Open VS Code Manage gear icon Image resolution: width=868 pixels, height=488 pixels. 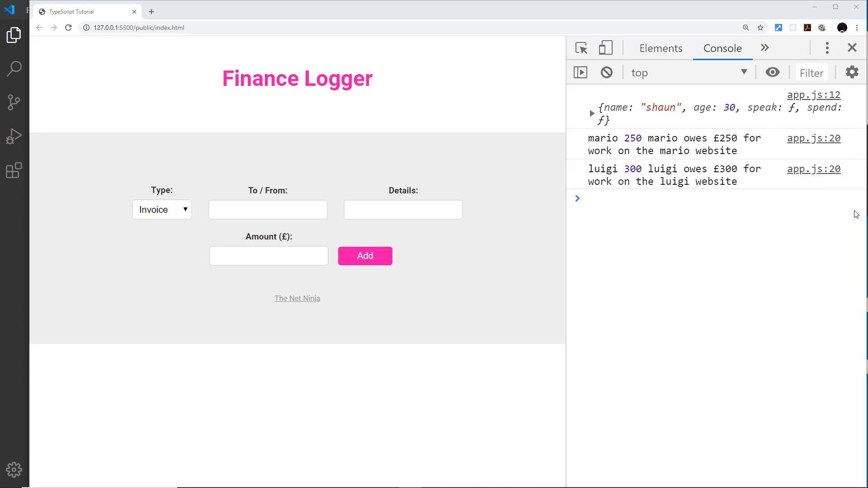pos(14,470)
